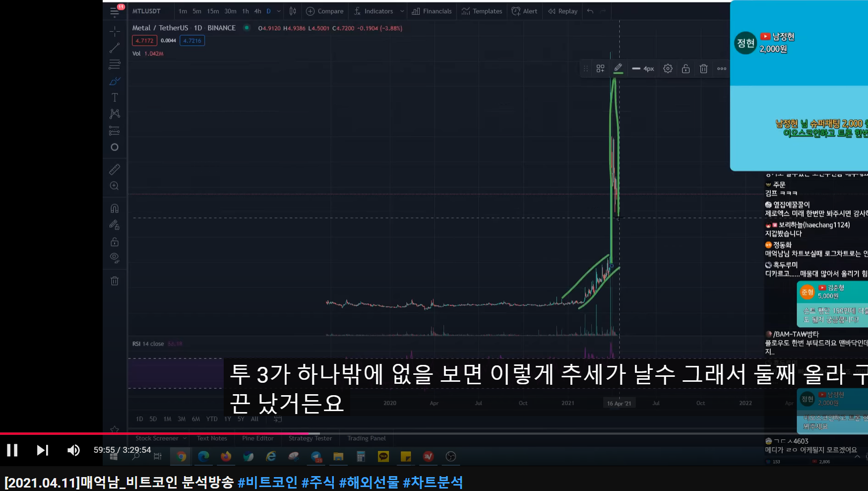
Task: Select the brush drawing tool
Action: click(115, 81)
